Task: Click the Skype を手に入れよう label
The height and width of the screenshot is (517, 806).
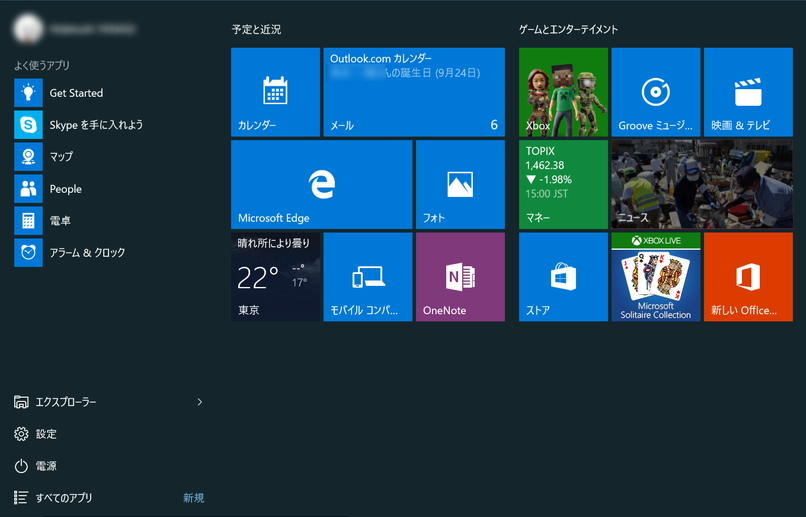Action: (x=96, y=125)
